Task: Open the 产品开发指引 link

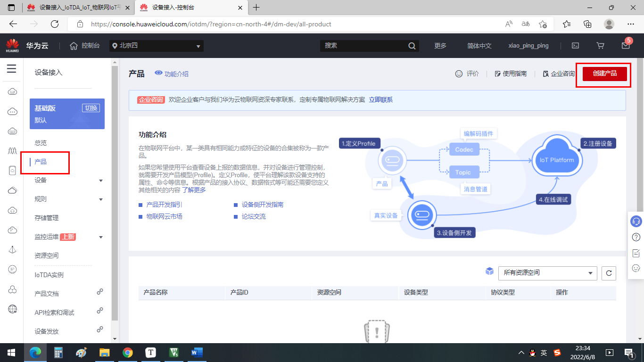Action: pyautogui.click(x=164, y=205)
